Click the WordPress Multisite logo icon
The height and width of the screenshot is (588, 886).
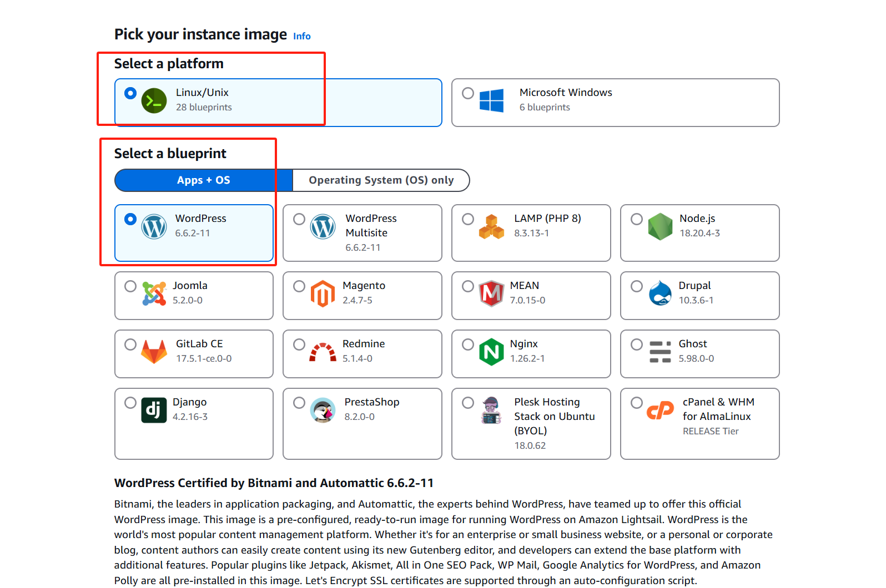323,226
